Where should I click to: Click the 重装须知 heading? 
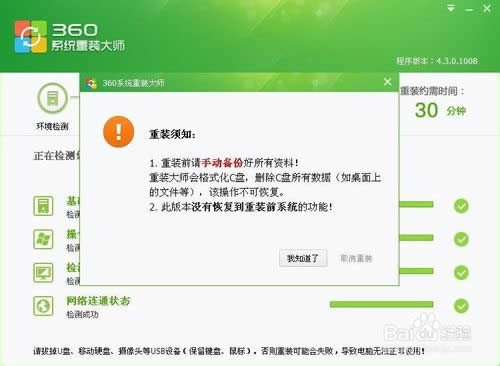point(172,134)
